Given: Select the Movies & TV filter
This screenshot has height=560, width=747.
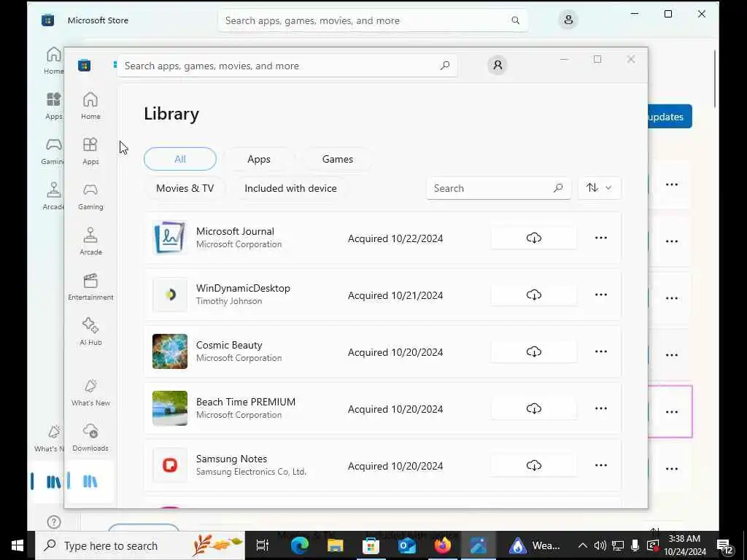Looking at the screenshot, I should click(185, 188).
